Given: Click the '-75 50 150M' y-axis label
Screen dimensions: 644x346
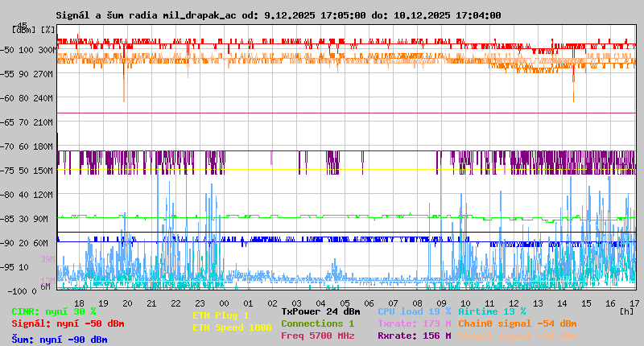Looking at the screenshot, I should (27, 171).
